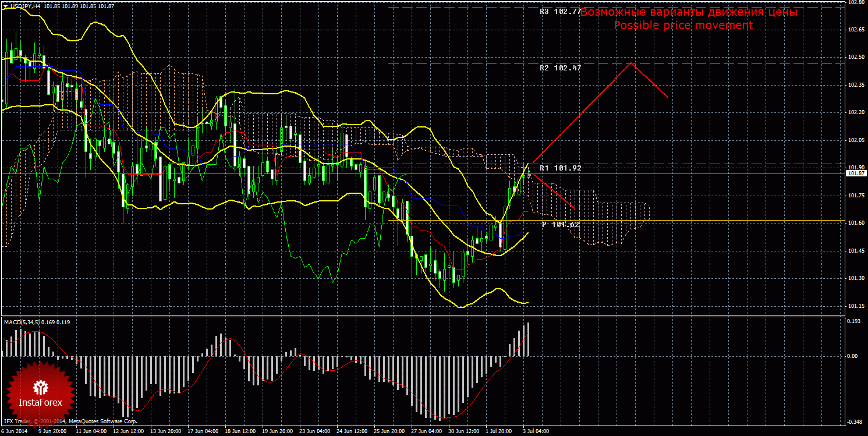
Task: Click the 12 Jun 12:00 time label
Action: pyautogui.click(x=129, y=431)
